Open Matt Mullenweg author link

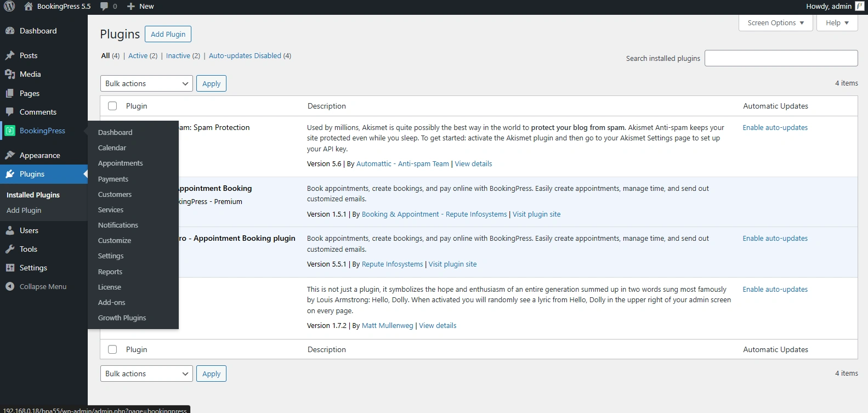coord(387,326)
